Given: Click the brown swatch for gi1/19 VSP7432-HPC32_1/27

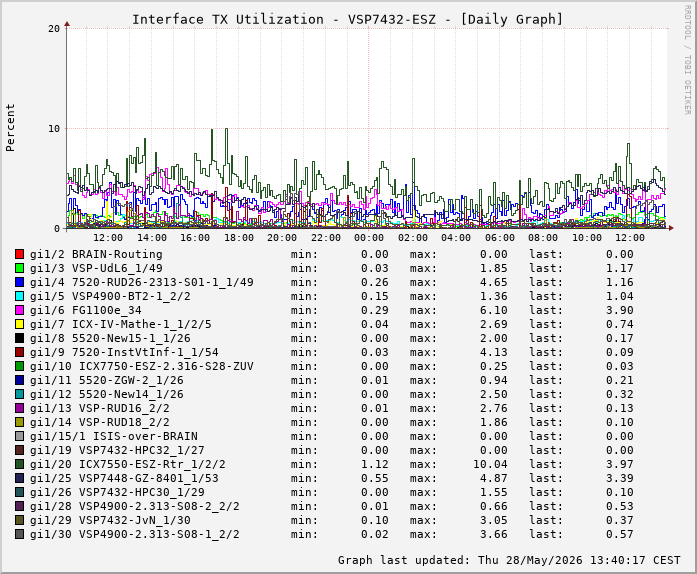Looking at the screenshot, I should (x=19, y=450).
